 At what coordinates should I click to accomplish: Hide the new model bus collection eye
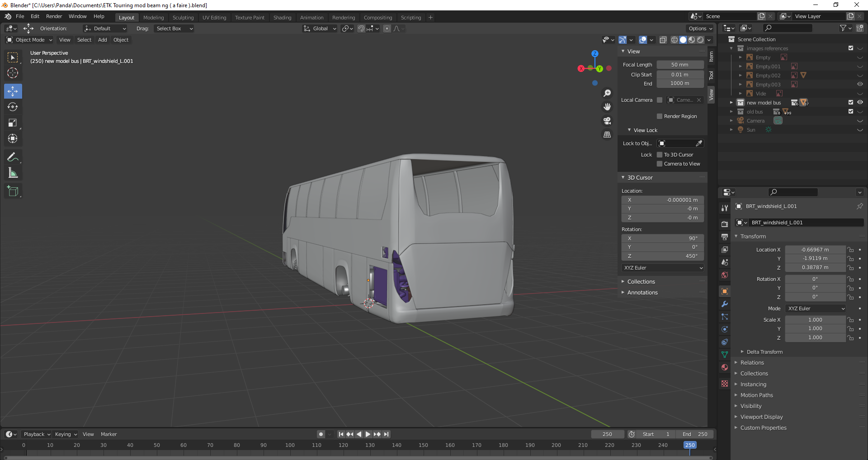click(860, 103)
